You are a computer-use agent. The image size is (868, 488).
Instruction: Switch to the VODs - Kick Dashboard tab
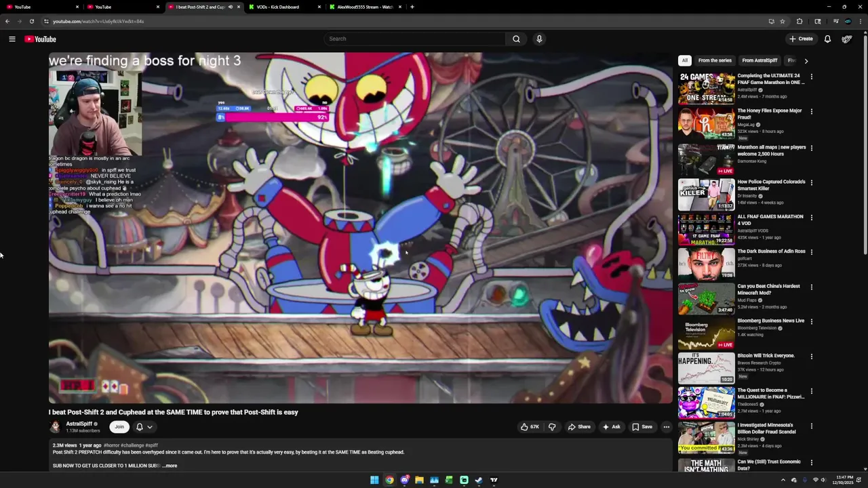pyautogui.click(x=283, y=7)
